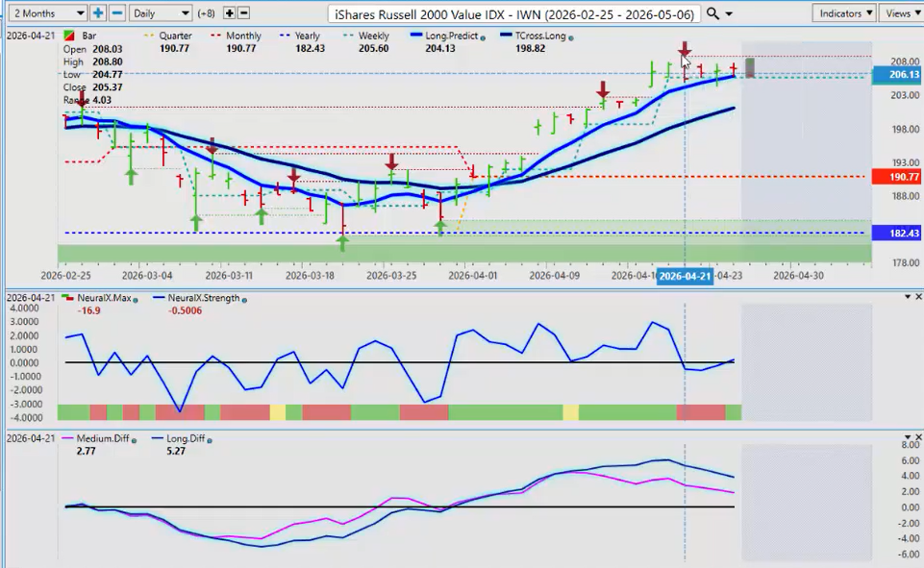
Task: Click the iShares Russell 2000 symbol field
Action: tap(513, 14)
